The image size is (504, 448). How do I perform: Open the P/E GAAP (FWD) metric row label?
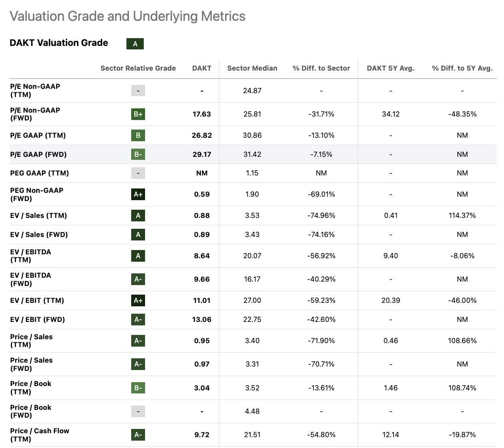coord(38,154)
